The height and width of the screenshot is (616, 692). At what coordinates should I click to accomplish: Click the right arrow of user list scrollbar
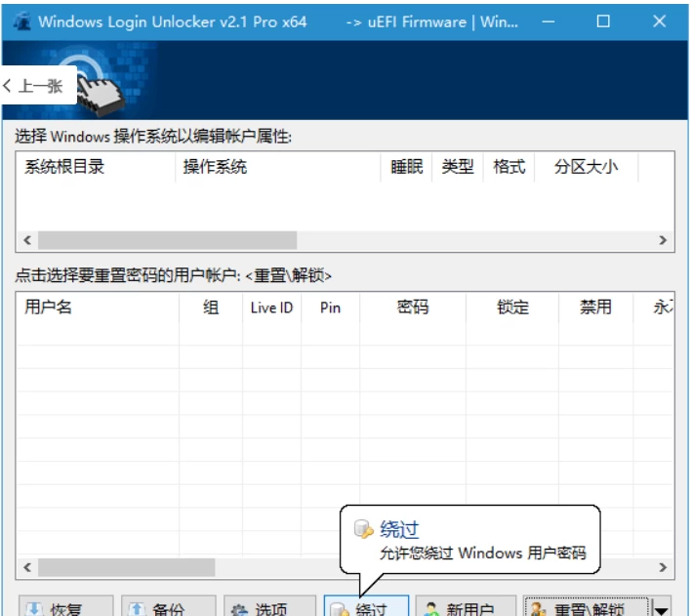coord(663,567)
